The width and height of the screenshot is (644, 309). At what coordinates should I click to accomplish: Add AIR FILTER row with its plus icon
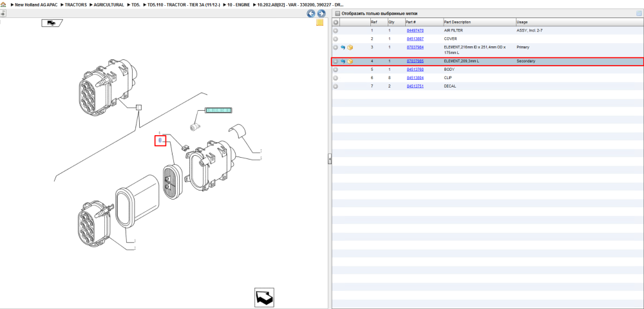coord(336,31)
